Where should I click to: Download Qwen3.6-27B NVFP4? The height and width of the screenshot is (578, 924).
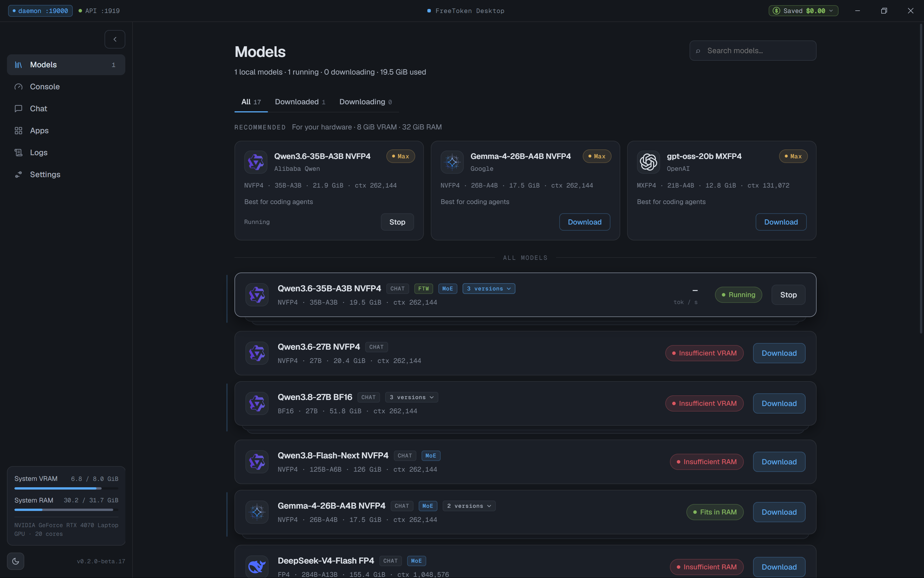779,353
